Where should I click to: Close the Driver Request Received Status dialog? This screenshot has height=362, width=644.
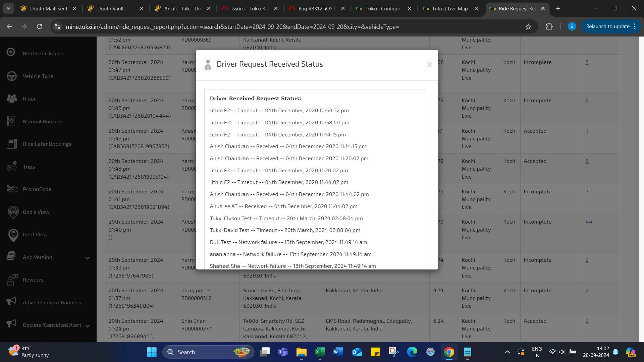[429, 65]
